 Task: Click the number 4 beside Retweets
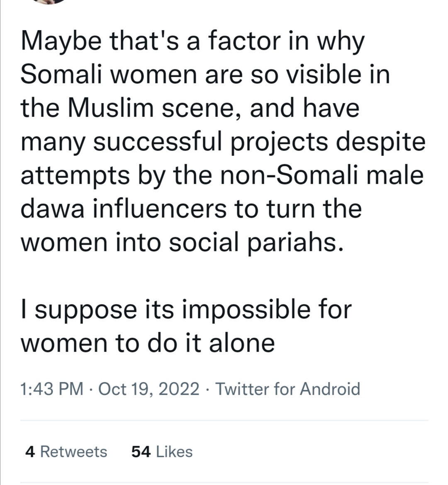pos(30,451)
